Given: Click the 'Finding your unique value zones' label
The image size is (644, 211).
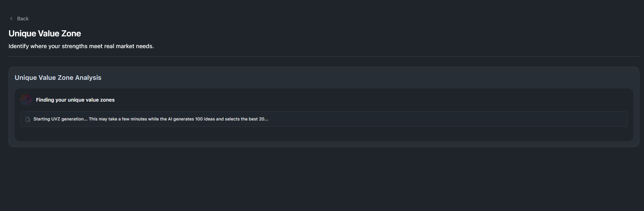Looking at the screenshot, I should point(75,100).
